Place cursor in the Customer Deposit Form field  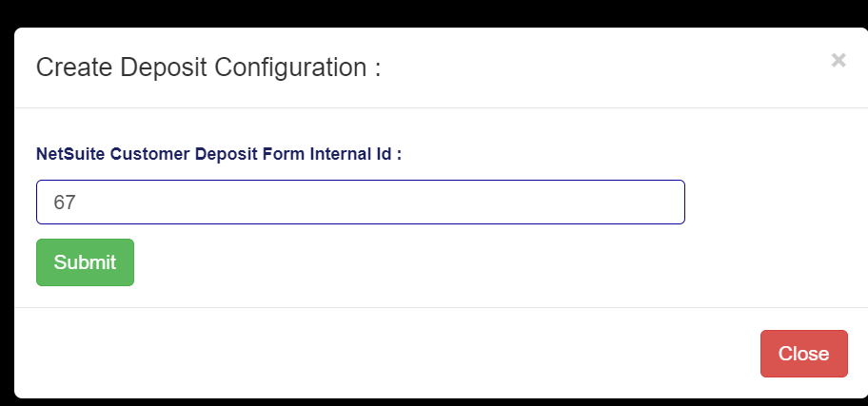(x=360, y=203)
